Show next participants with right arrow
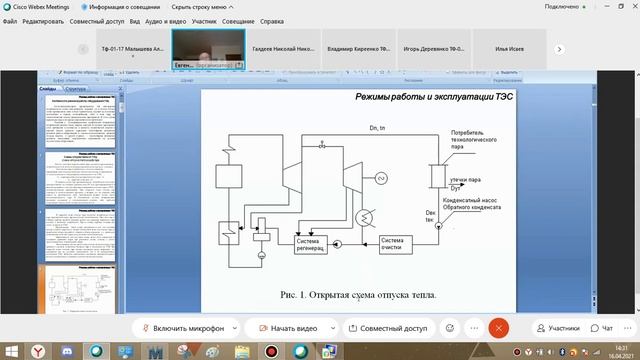Image resolution: width=640 pixels, height=360 pixels. (x=559, y=49)
